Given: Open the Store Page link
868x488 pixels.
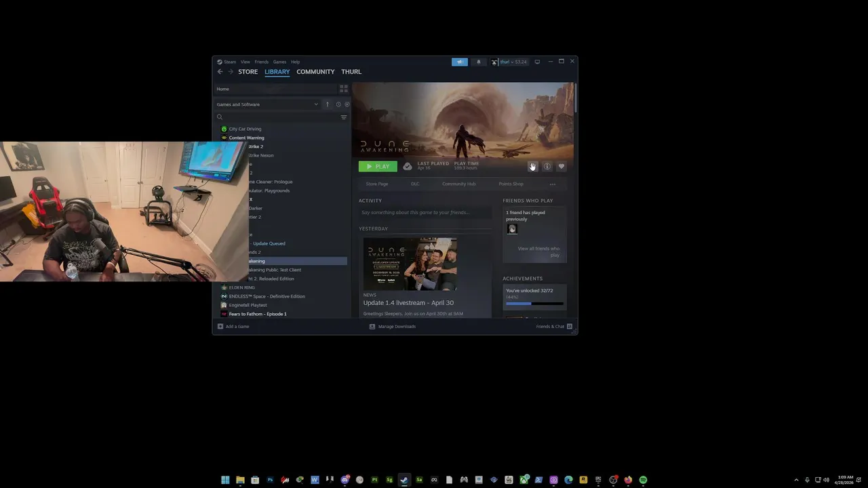Looking at the screenshot, I should [x=377, y=184].
